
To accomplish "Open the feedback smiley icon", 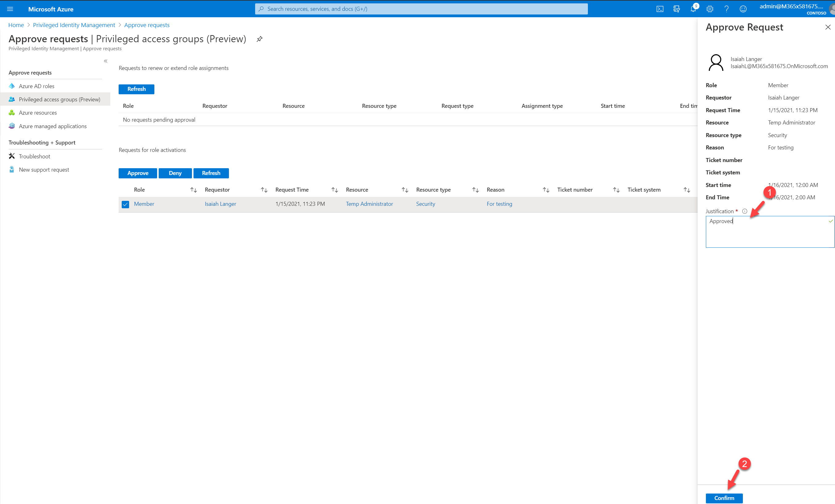I will 743,9.
